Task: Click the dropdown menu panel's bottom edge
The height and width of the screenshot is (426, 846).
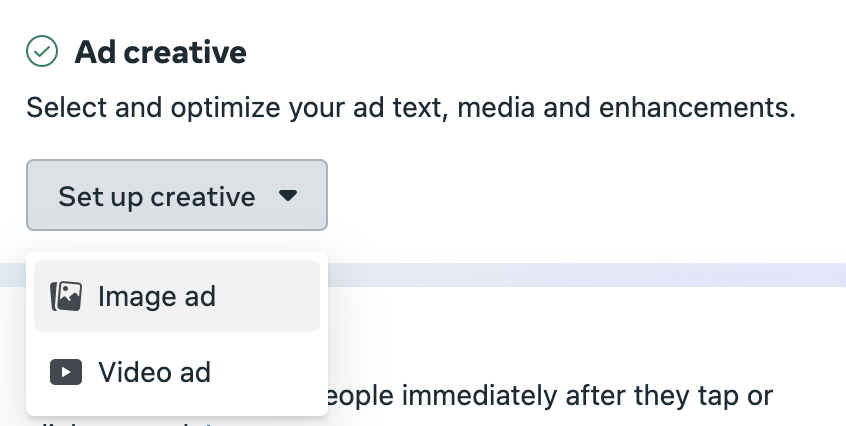Action: tap(177, 415)
